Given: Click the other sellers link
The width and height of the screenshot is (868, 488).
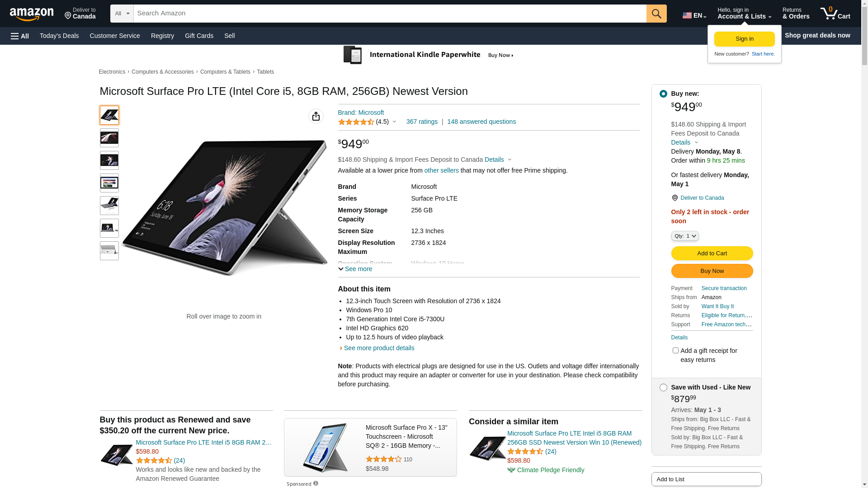Looking at the screenshot, I should pyautogui.click(x=441, y=170).
